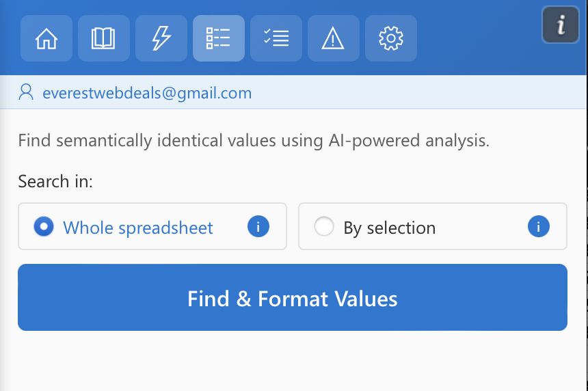Open the book guide icon
This screenshot has height=391, width=588.
(104, 38)
